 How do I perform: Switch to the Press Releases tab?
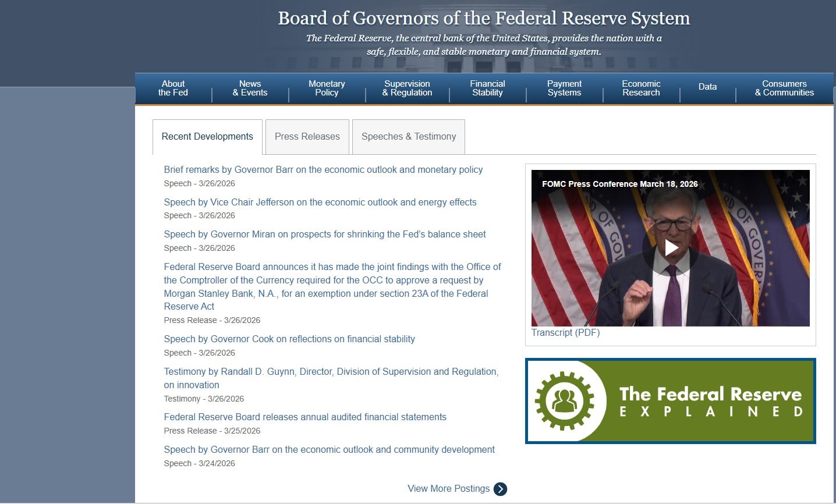click(x=307, y=137)
